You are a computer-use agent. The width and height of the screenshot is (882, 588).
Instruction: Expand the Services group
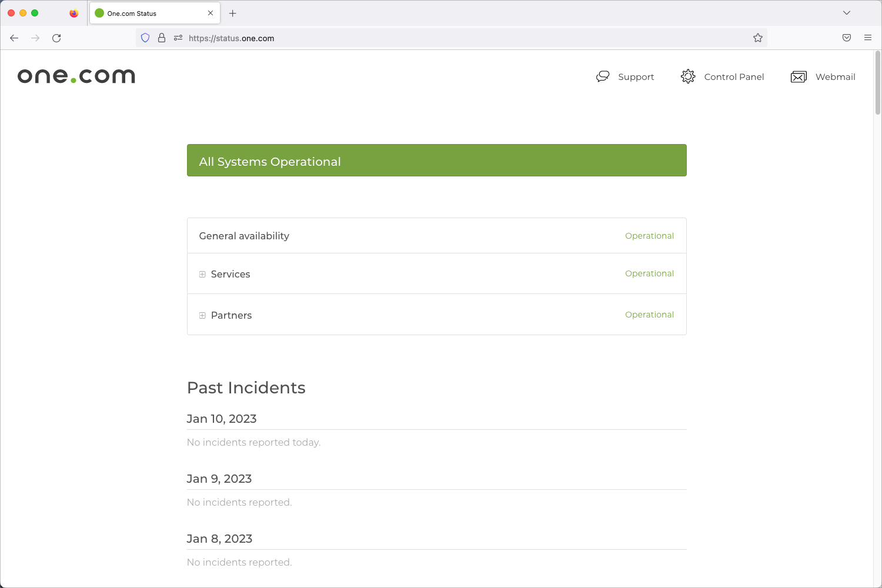[x=202, y=275]
